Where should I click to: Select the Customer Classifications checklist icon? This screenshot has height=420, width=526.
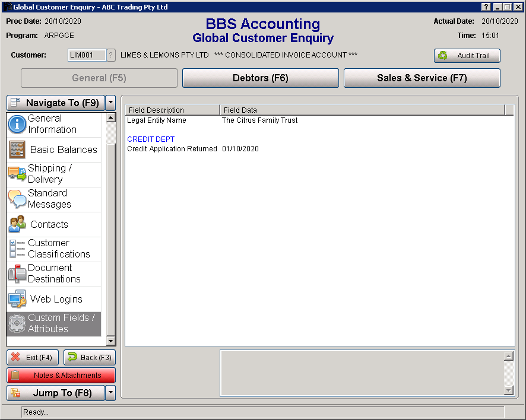pos(17,249)
